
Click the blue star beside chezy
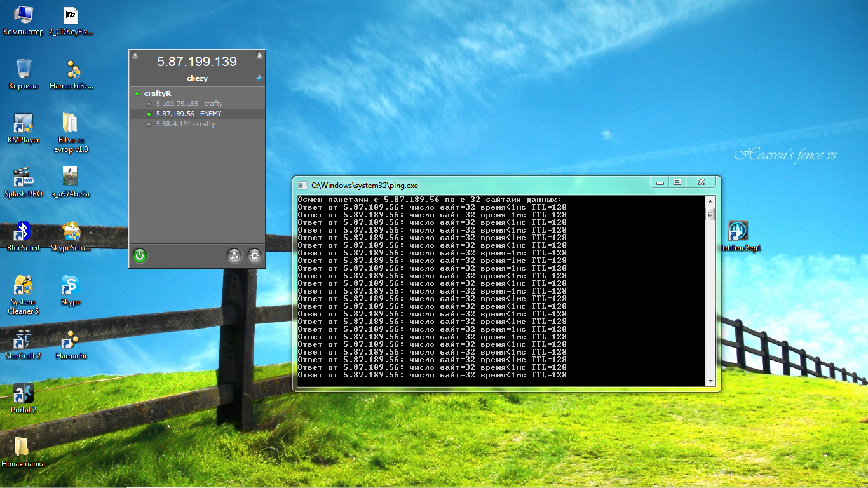tap(259, 78)
